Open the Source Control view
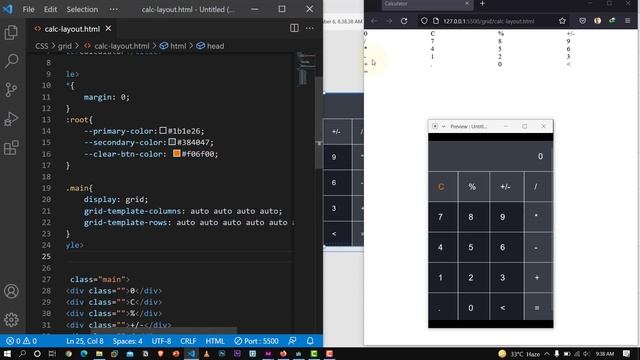 (x=11, y=90)
